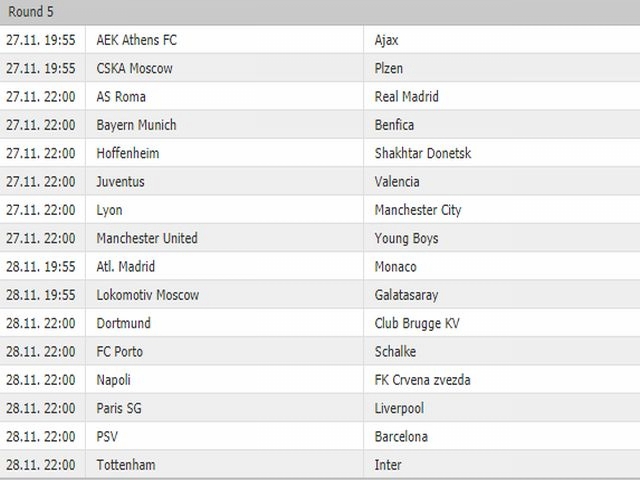Click the Round 5 header
Image resolution: width=640 pixels, height=480 pixels.
(x=31, y=11)
